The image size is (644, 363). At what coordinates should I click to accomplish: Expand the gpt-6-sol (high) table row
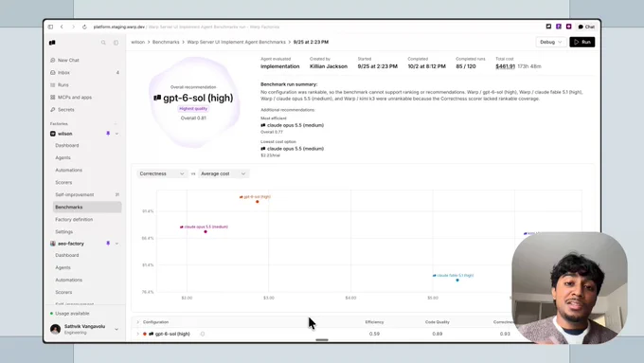click(x=138, y=335)
